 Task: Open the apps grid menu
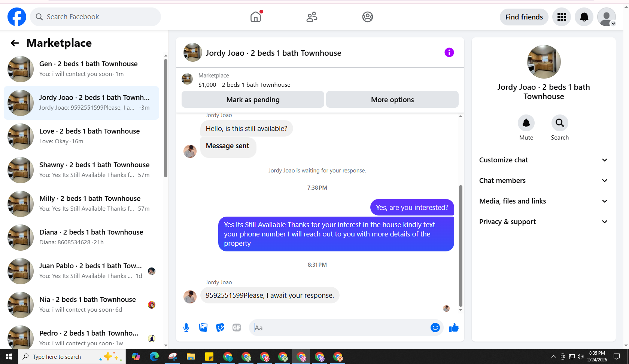click(x=562, y=17)
